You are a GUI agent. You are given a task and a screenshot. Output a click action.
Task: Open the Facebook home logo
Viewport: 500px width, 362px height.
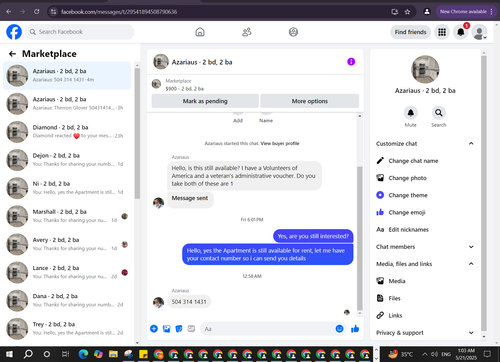coord(14,32)
